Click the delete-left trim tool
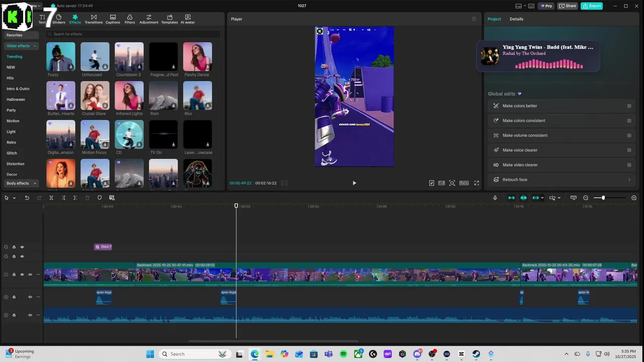Viewport: 644px width, 362px height. tap(63, 198)
